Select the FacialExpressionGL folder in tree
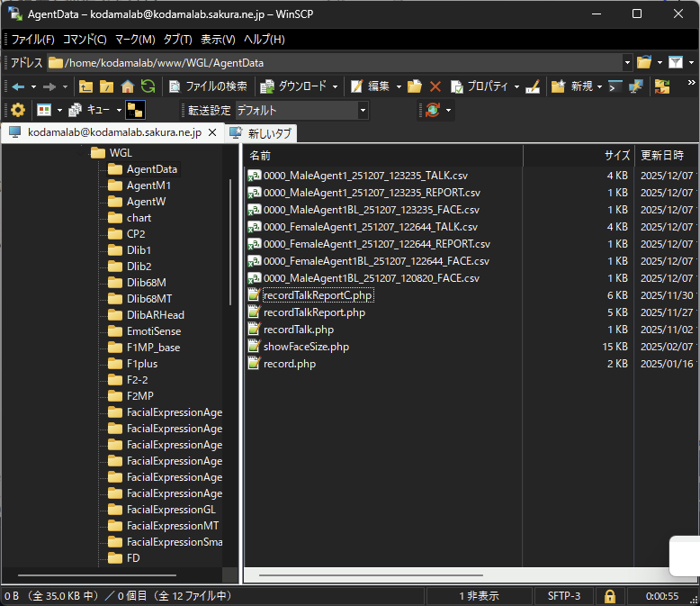This screenshot has height=606, width=700. [171, 510]
